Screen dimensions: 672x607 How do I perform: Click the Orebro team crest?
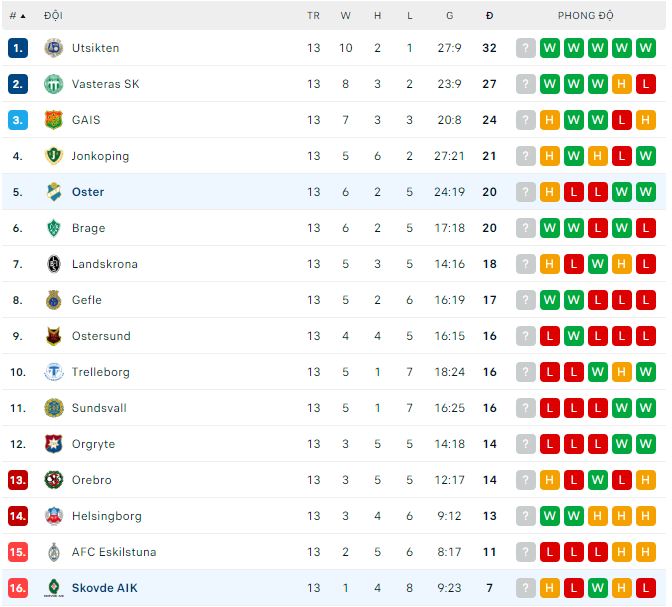point(53,480)
